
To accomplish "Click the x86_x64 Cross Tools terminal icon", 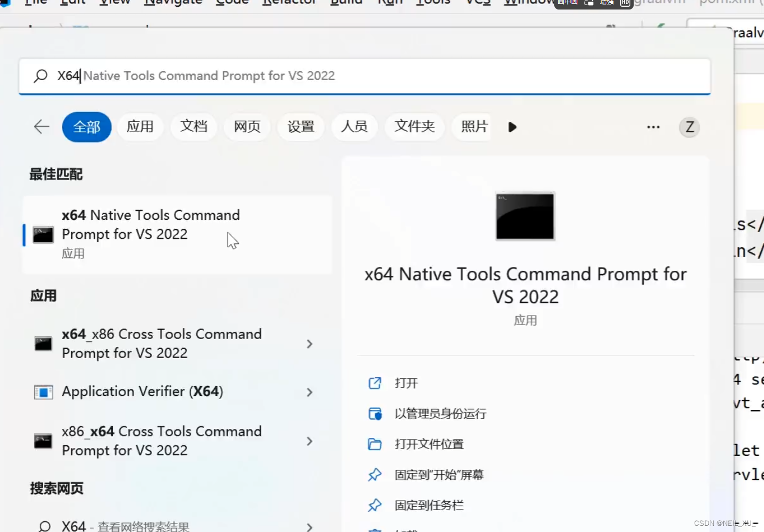I will click(x=43, y=441).
